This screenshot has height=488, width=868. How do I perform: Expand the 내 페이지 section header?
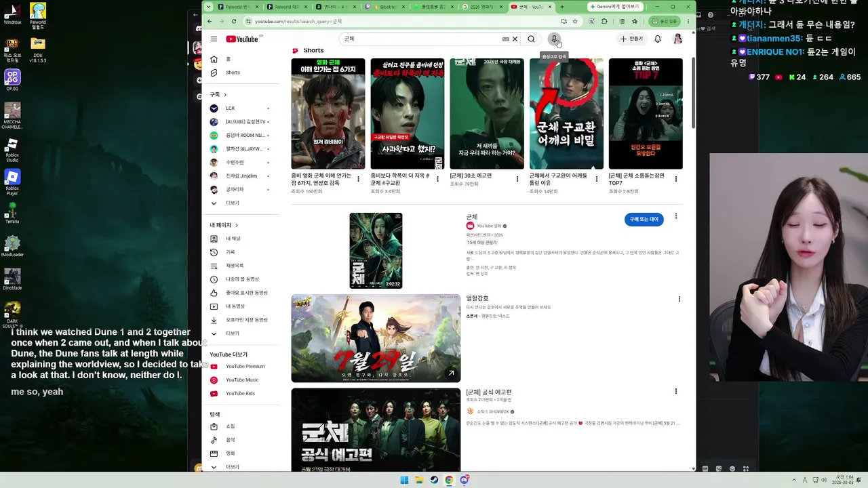point(224,225)
